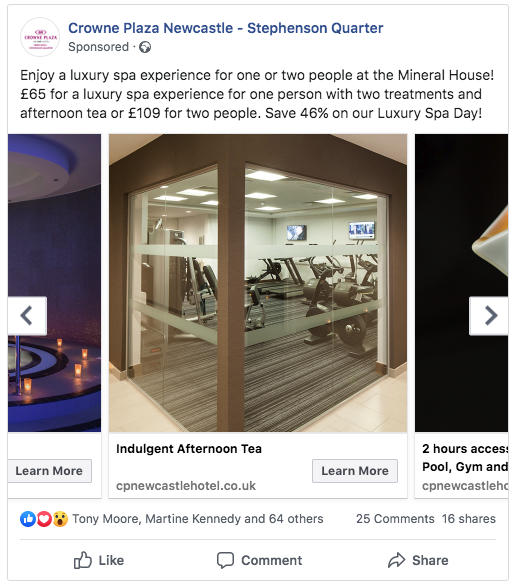This screenshot has width=512, height=587.
Task: Open the gym room photo
Action: click(x=258, y=283)
